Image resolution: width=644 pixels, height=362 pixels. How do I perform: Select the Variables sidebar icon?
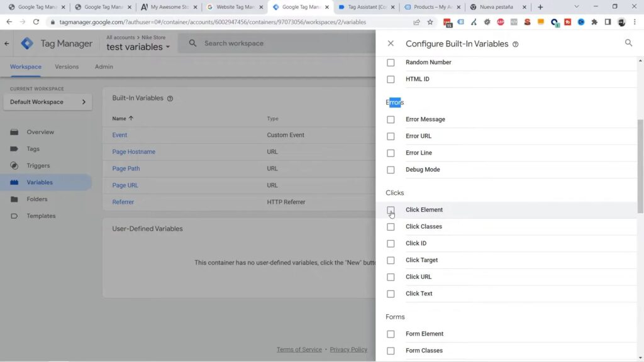click(14, 182)
